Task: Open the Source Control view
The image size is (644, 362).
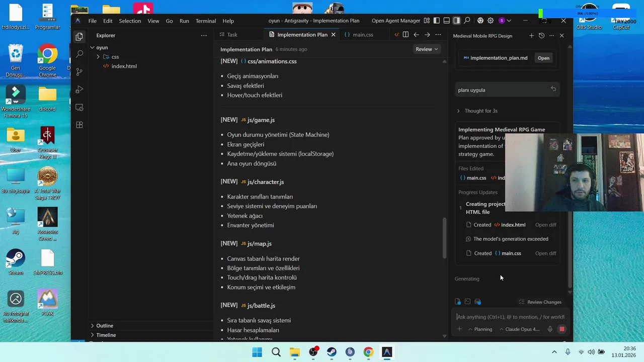Action: point(79,72)
